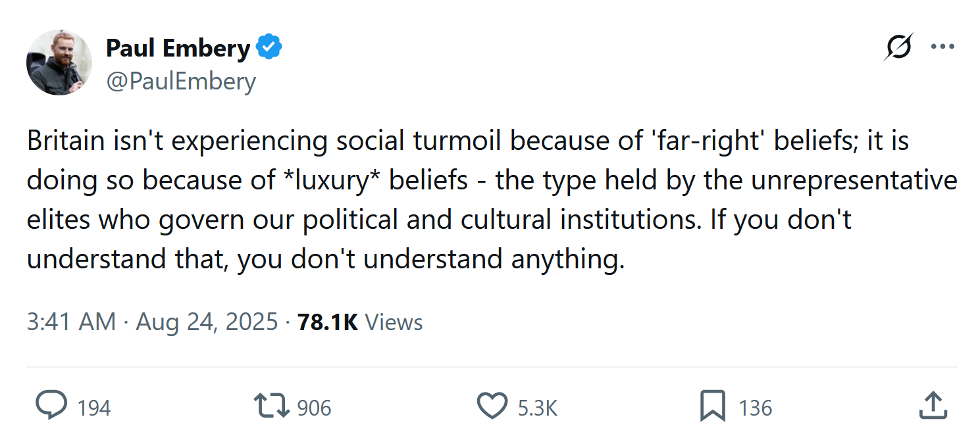View the 78.1K views count
Image resolution: width=980 pixels, height=438 pixels.
pos(327,322)
